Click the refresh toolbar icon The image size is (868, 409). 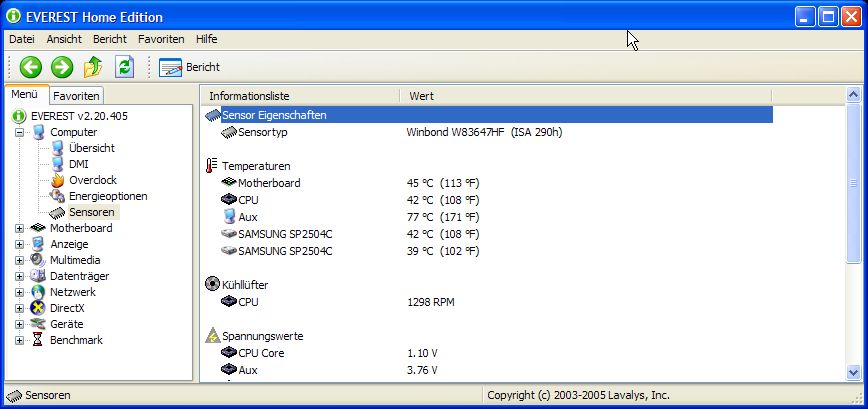tap(124, 67)
